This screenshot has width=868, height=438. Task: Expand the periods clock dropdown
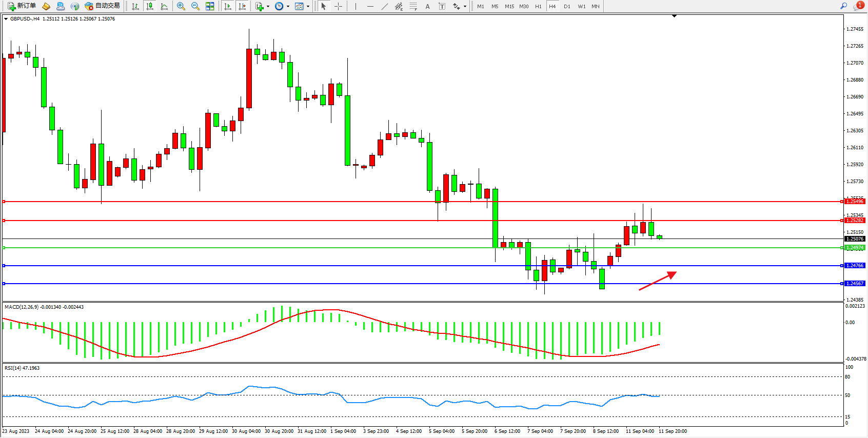click(288, 7)
